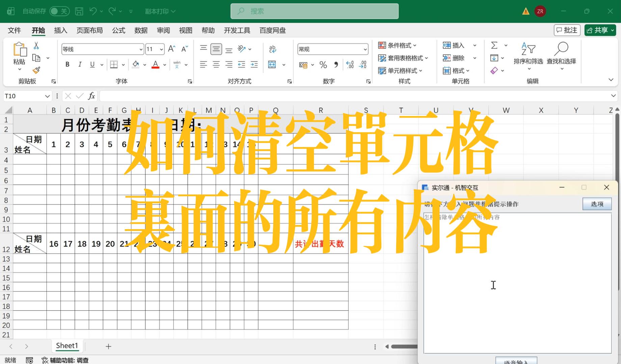Click the Merge and Center icon
Viewport: 621px width, 364px height.
(272, 64)
